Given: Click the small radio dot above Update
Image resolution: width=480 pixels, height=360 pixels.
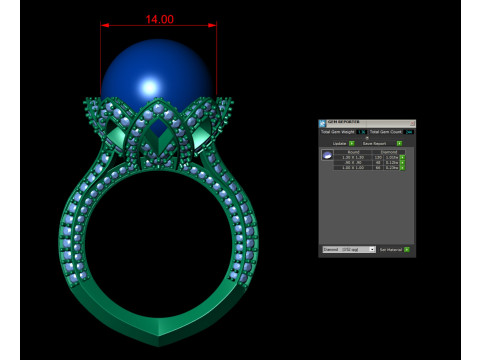Looking at the screenshot, I should (x=367, y=138).
